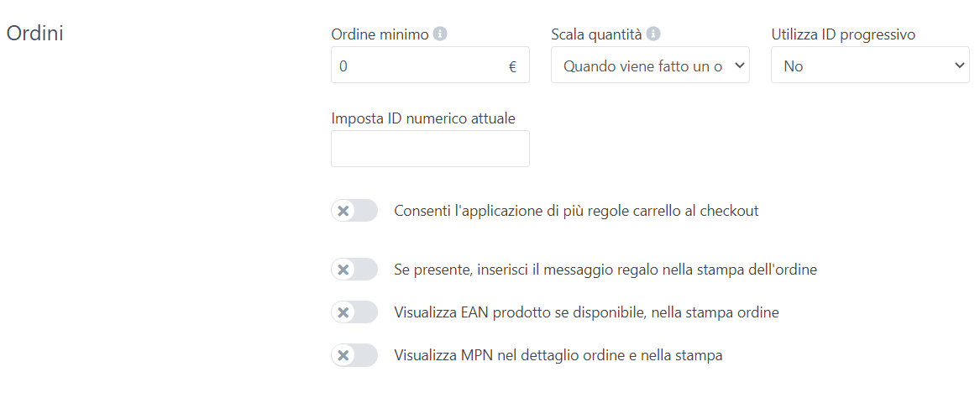Screen dimensions: 980x414
Task: Click the Imposta ID numerico attuale label
Action: [423, 118]
